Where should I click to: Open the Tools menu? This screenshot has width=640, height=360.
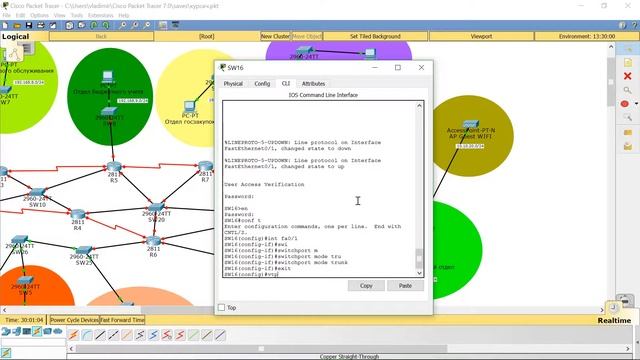[77, 16]
